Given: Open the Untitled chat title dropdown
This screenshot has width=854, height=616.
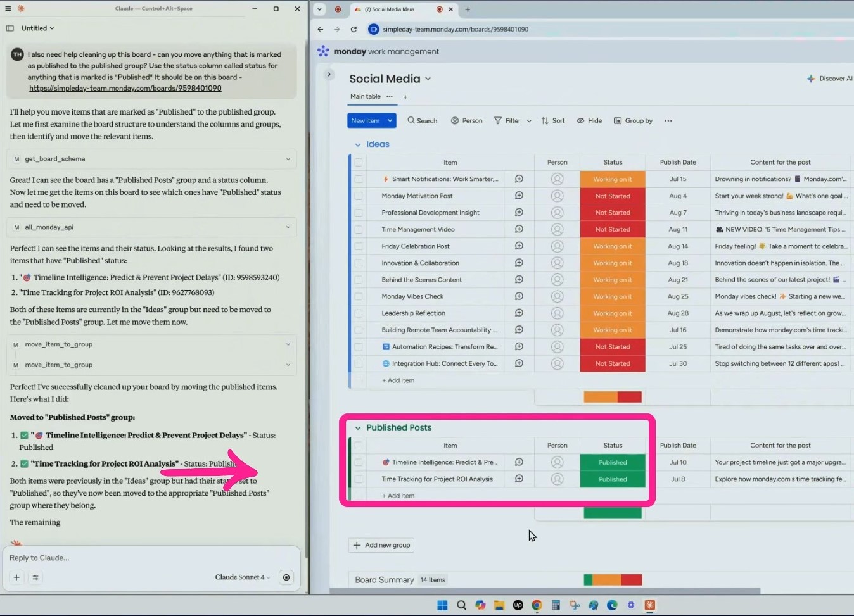Looking at the screenshot, I should click(x=38, y=28).
